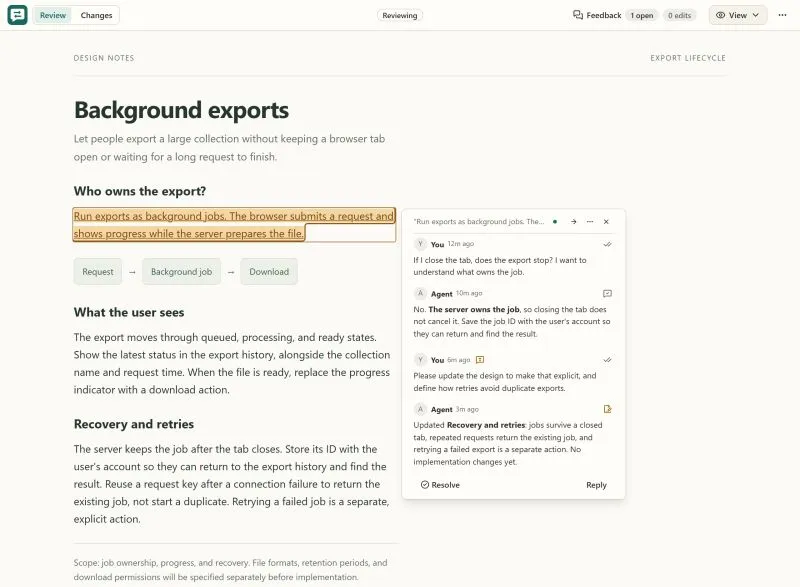Switch to the Review tab
Screen dimensions: 800x587
tap(53, 15)
